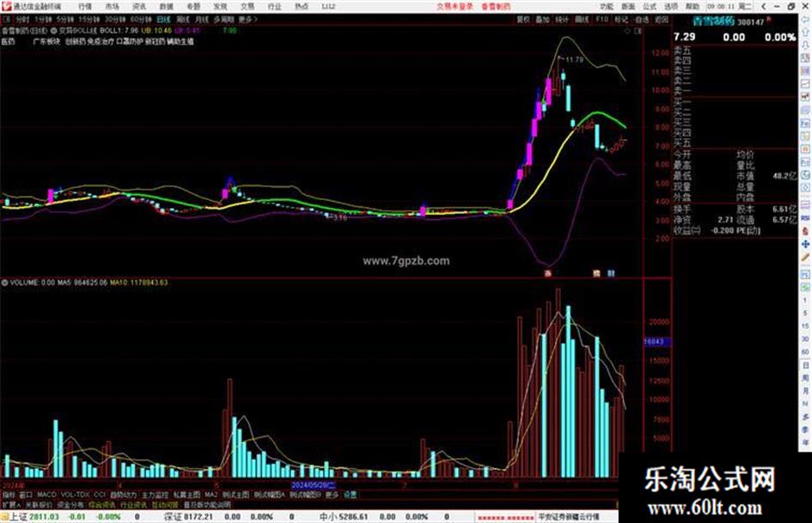This screenshot has height=523, width=812.
Task: Click the 中小 index in status bar
Action: tap(328, 517)
